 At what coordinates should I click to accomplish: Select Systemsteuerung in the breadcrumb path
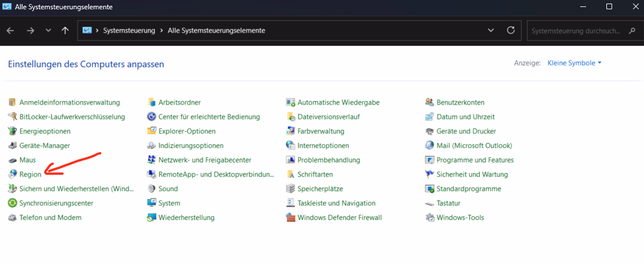tap(129, 30)
